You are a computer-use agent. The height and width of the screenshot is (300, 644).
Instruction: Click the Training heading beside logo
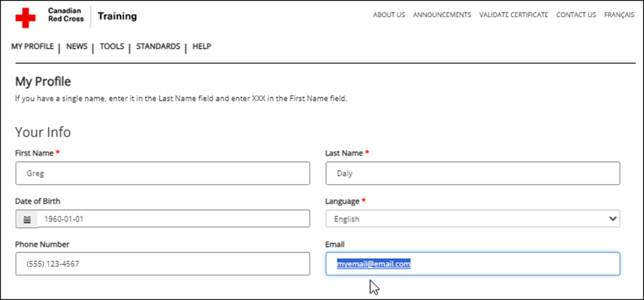[117, 17]
